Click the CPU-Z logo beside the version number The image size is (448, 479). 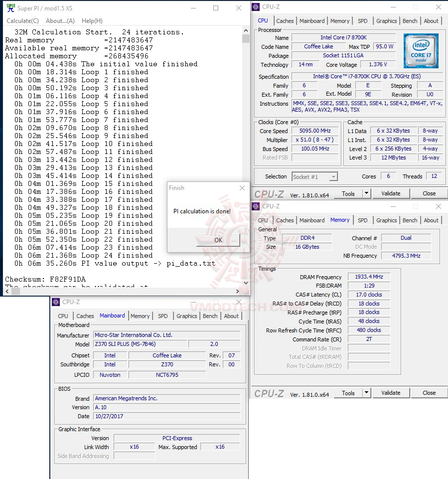point(269,193)
